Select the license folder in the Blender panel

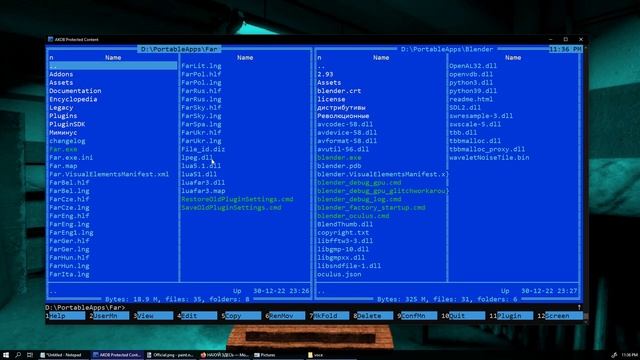coord(331,99)
